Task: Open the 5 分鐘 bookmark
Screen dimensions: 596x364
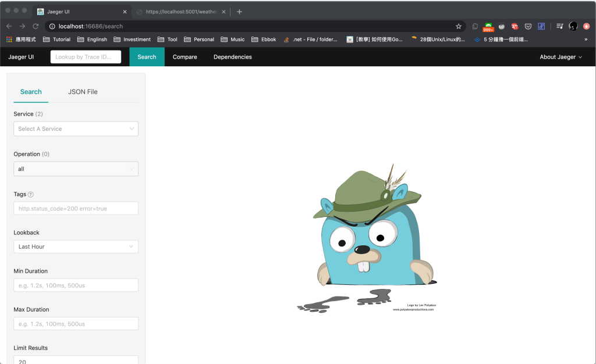Action: click(501, 40)
